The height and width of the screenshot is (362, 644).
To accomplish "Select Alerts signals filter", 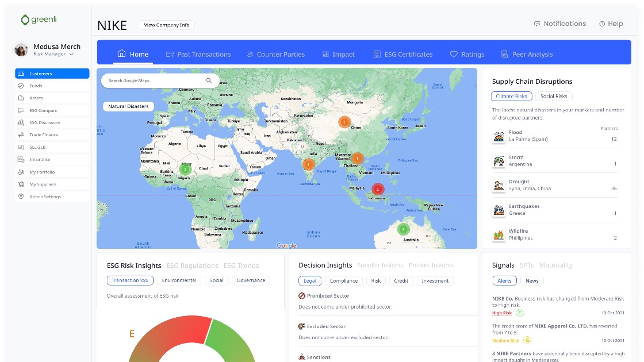I will tap(504, 281).
